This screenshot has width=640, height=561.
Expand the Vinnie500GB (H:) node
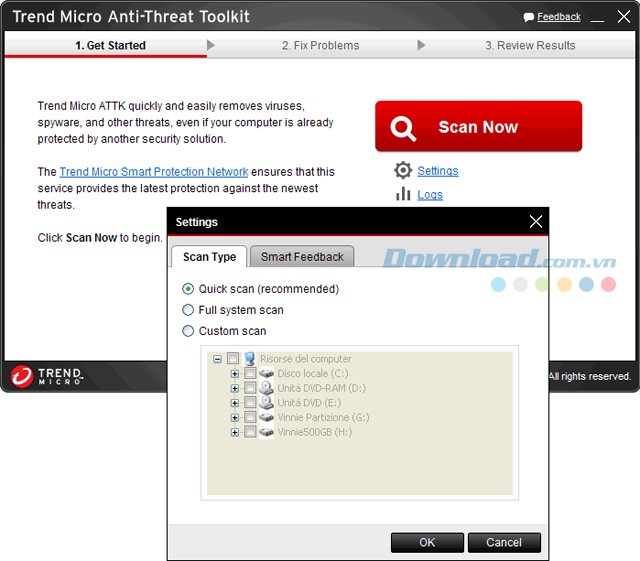pyautogui.click(x=235, y=432)
